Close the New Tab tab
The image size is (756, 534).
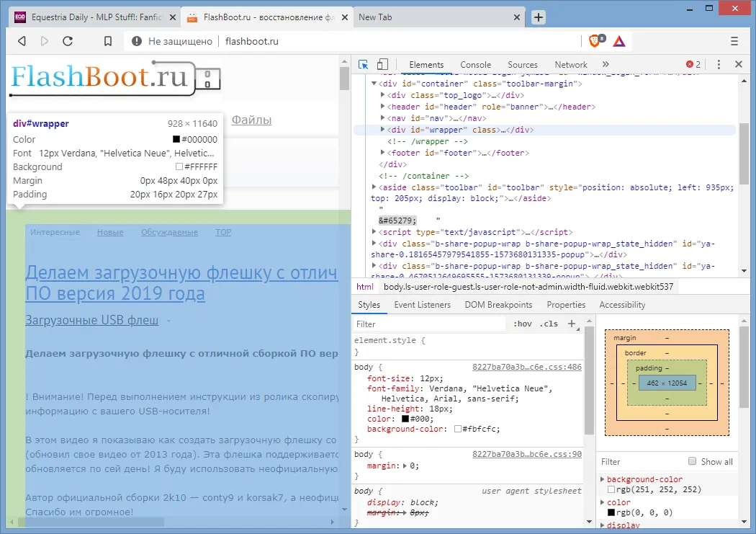[516, 17]
